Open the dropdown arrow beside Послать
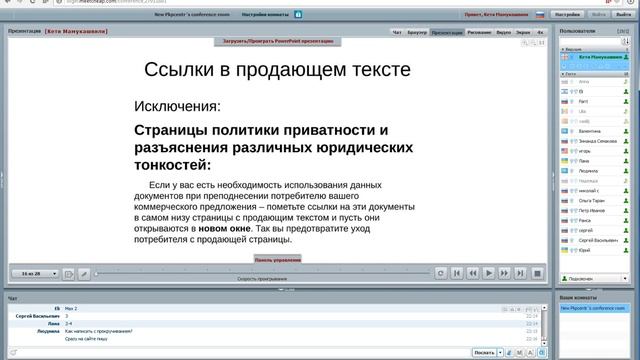The width and height of the screenshot is (640, 360). point(500,352)
